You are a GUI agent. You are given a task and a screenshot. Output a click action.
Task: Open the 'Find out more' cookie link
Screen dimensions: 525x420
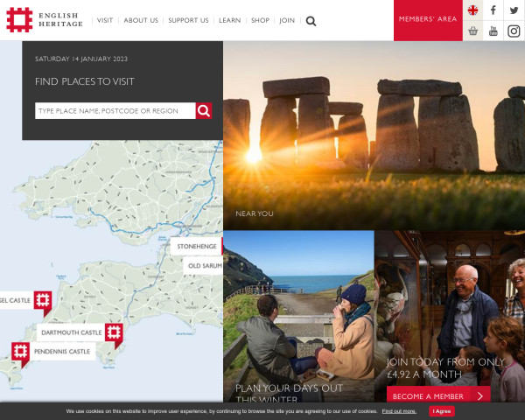point(399,411)
